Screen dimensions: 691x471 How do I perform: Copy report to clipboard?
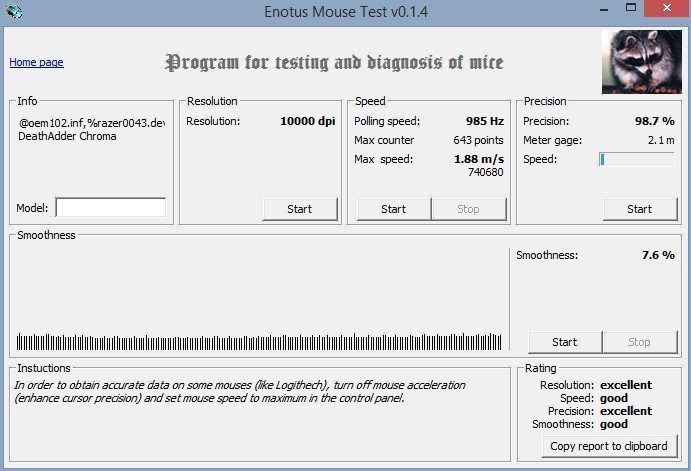(x=608, y=446)
